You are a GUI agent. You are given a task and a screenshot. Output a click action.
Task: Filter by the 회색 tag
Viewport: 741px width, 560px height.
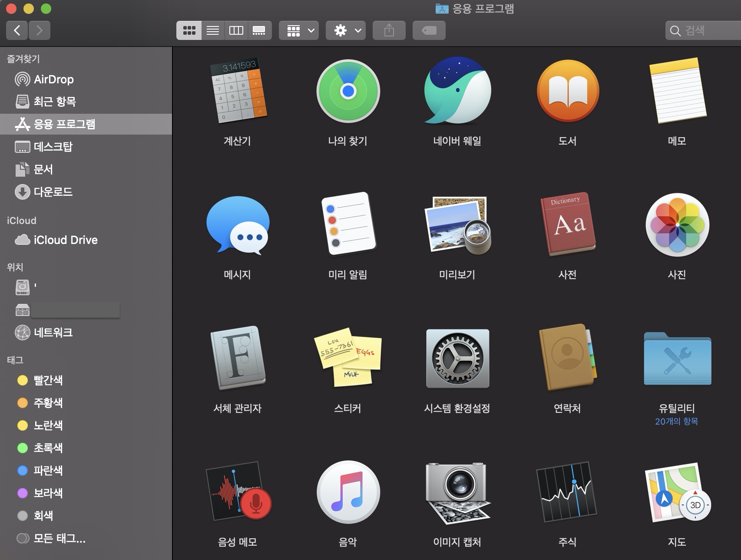(86, 516)
